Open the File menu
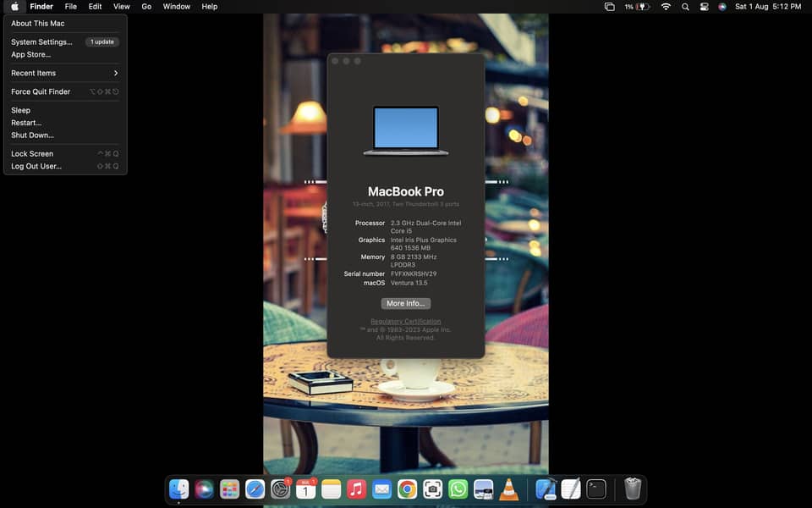 [71, 7]
